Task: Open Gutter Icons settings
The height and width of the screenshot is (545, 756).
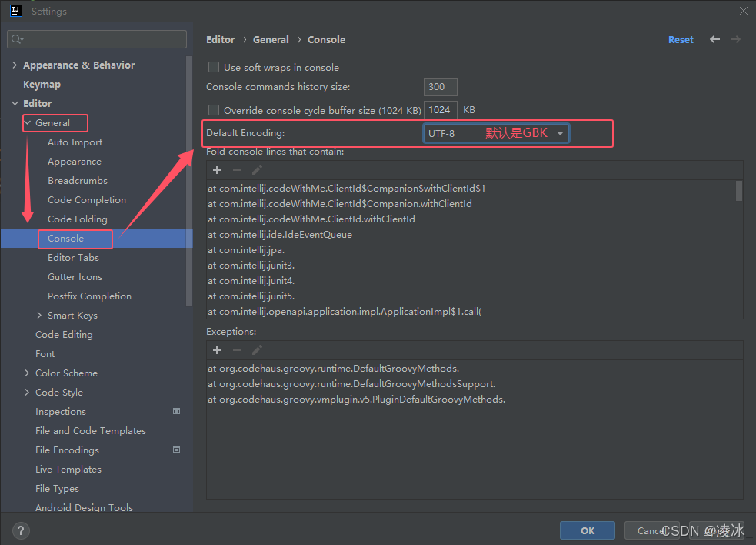Action: (x=75, y=277)
